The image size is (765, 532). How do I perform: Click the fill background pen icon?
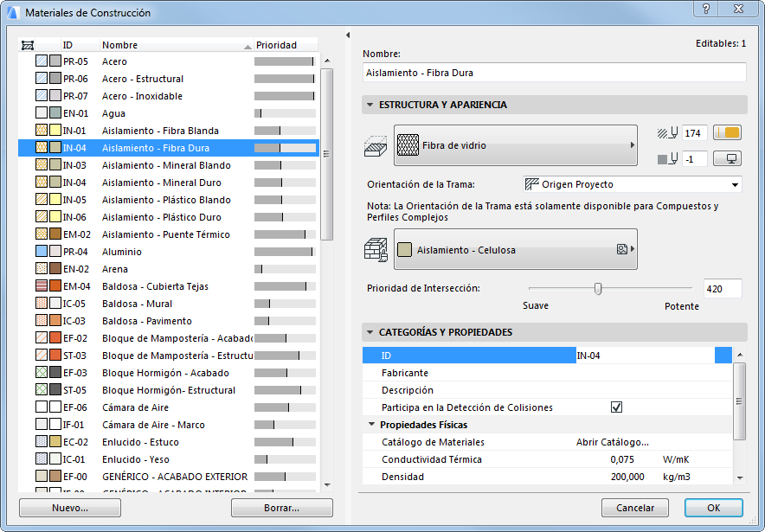click(x=667, y=158)
